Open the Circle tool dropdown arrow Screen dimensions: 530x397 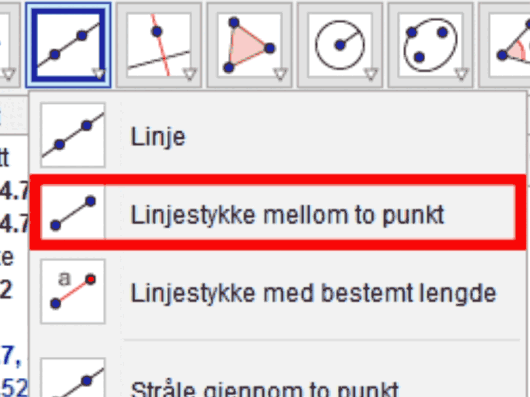pos(371,74)
